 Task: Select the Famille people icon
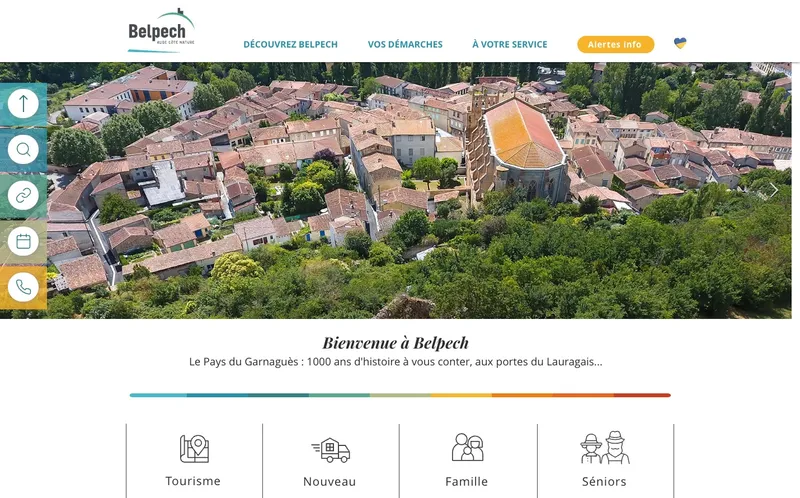(x=467, y=447)
